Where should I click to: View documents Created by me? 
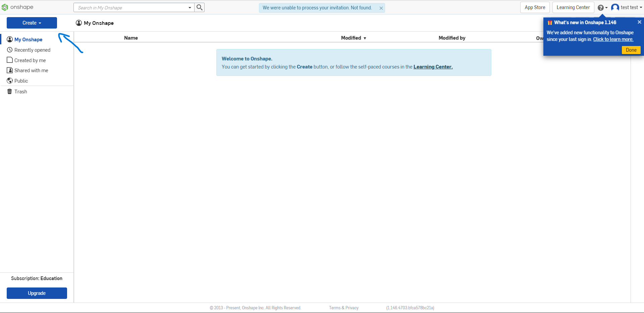[30, 60]
